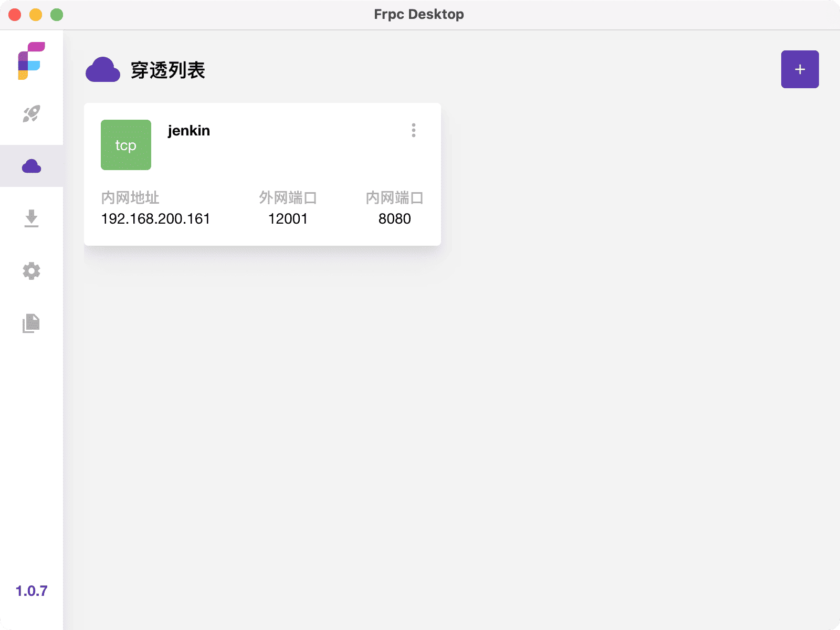Click the download icon in sidebar
This screenshot has height=630, width=840.
point(31,219)
